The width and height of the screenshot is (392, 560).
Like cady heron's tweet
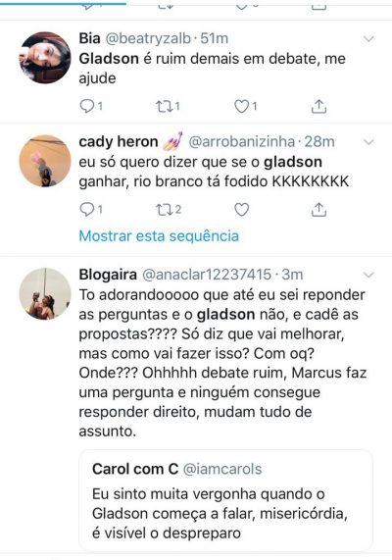tap(242, 209)
